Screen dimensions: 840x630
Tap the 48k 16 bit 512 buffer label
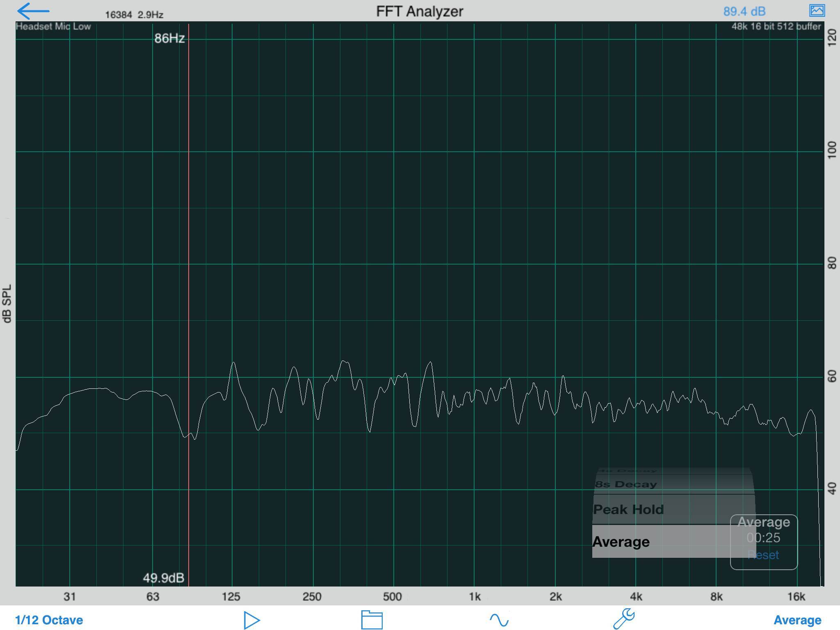(776, 27)
